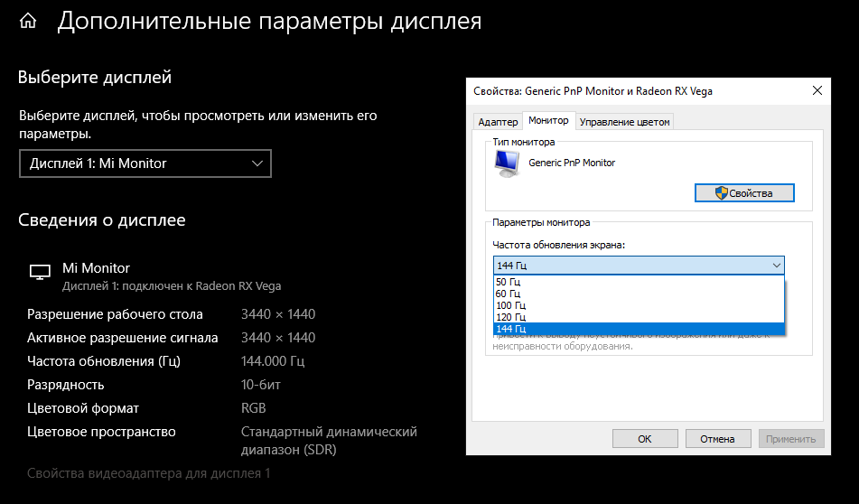859x504 pixels.
Task: Close the Generic PnP Monitor properties dialog
Action: click(x=817, y=90)
